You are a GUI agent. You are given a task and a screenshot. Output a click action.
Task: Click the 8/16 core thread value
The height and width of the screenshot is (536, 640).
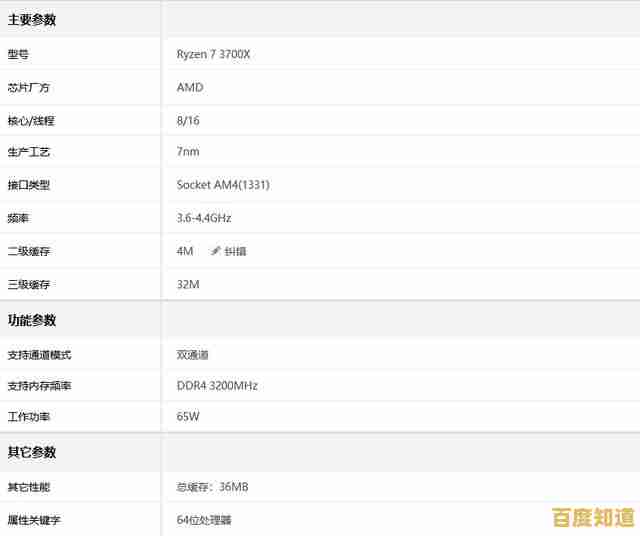coord(189,120)
